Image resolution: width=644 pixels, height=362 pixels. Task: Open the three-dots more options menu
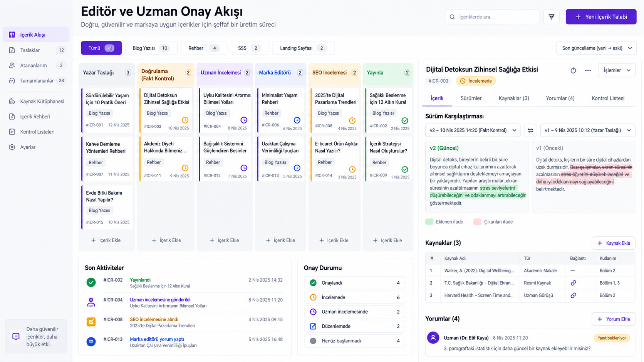coord(588,70)
